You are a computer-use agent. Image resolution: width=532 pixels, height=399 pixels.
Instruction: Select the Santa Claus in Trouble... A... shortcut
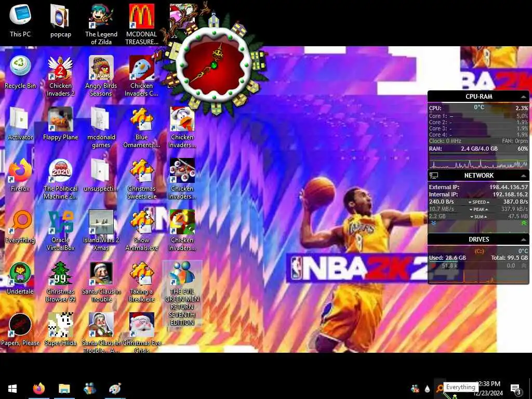pyautogui.click(x=101, y=332)
